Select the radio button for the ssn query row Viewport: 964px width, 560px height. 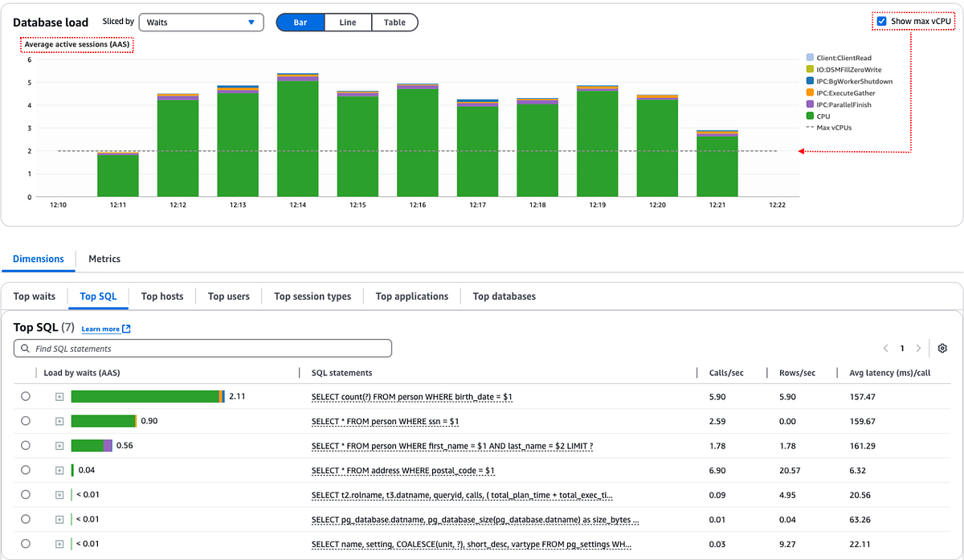(x=25, y=420)
